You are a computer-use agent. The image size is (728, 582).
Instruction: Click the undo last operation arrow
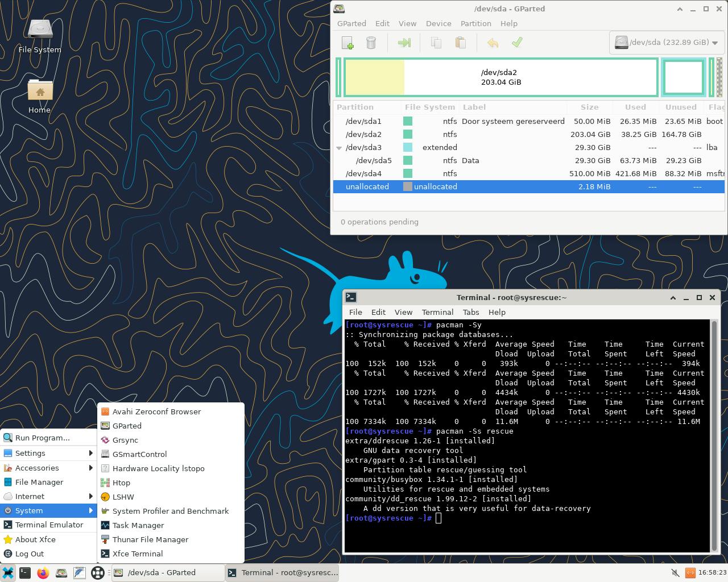(x=493, y=43)
